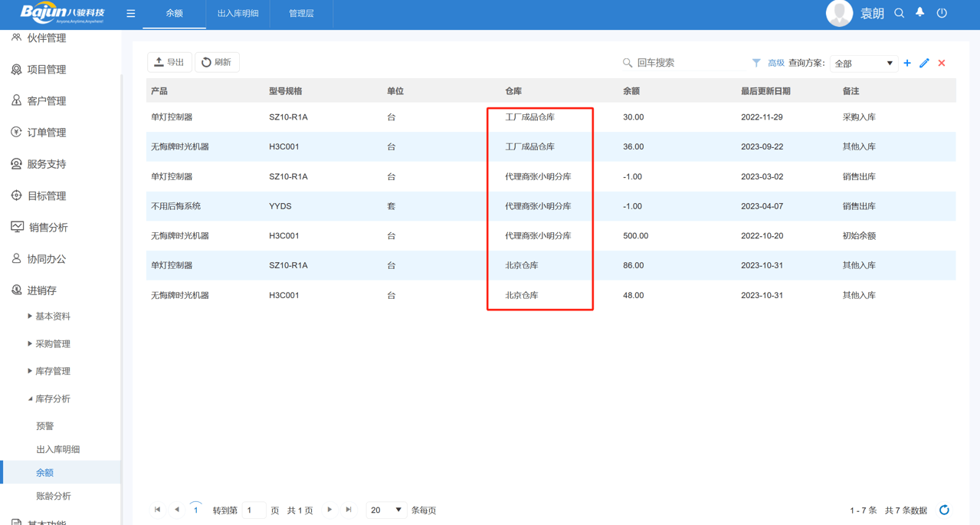Open the 账龄分析 sidebar item
980x525 pixels.
click(52, 495)
